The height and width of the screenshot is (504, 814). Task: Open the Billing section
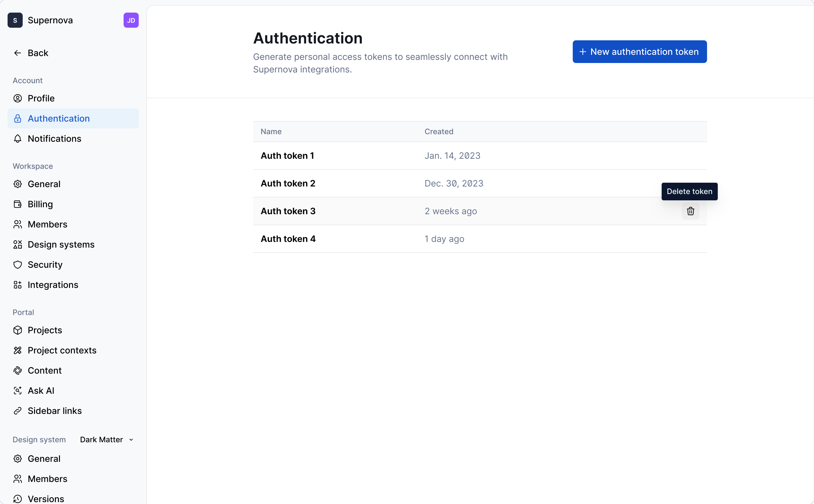[40, 204]
